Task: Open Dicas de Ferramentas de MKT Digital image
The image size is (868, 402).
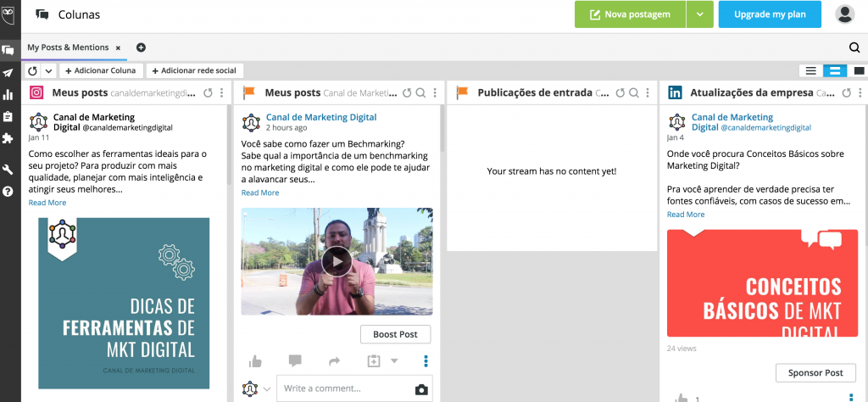Action: pos(124,304)
